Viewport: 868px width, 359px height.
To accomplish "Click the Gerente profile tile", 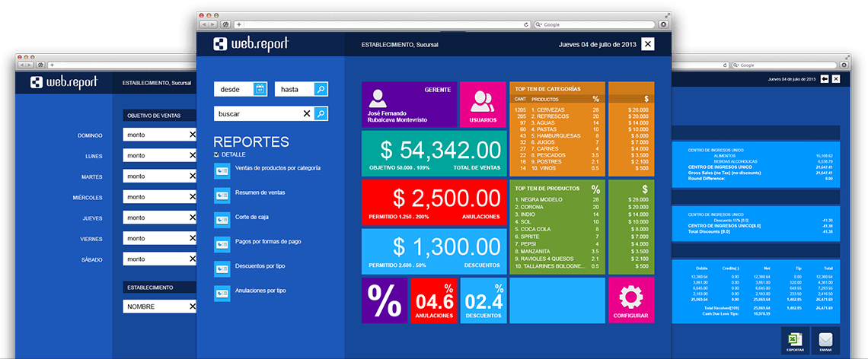I will point(409,105).
